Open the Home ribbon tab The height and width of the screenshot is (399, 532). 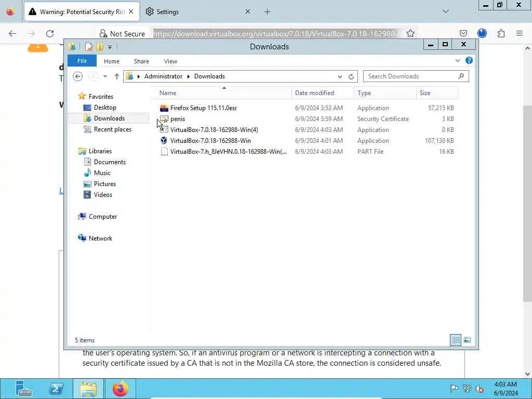[x=112, y=61]
